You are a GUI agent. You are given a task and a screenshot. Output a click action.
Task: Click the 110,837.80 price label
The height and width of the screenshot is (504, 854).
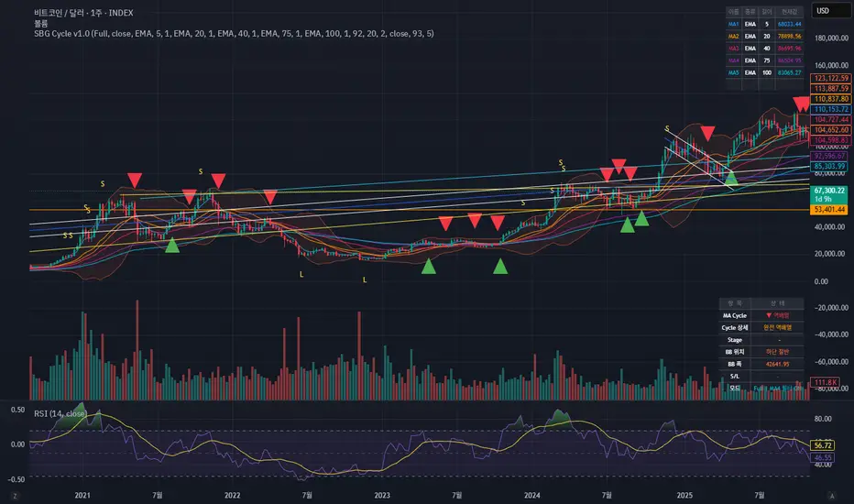(830, 99)
